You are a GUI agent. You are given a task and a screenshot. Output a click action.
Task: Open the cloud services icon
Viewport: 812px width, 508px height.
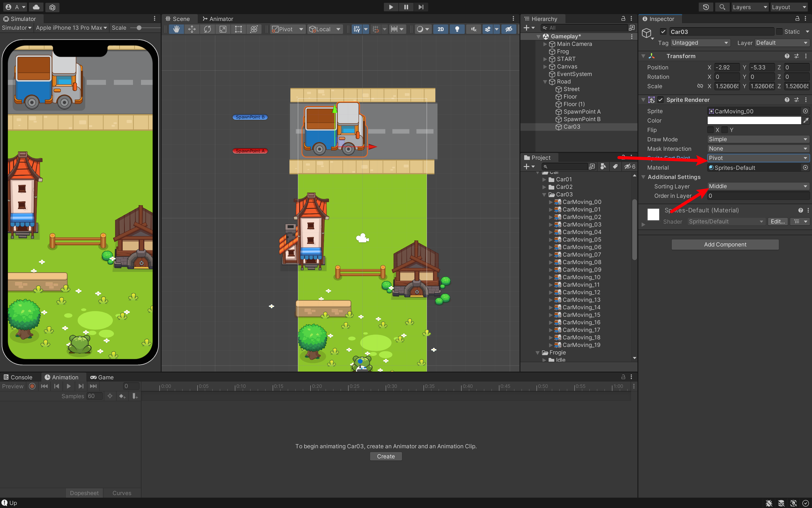click(36, 7)
